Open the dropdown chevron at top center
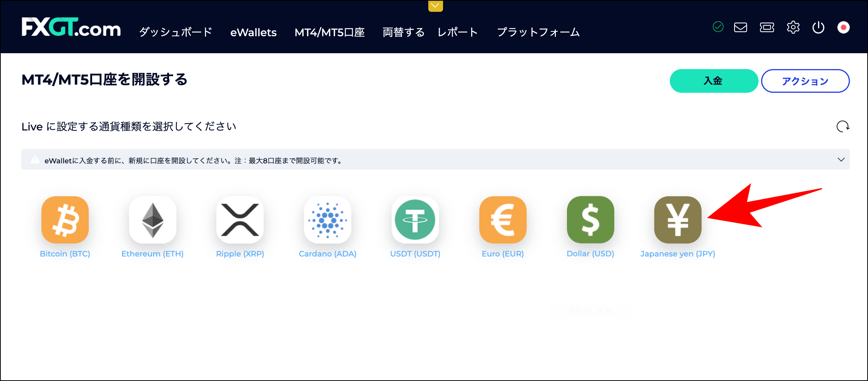Screen dimensions: 868x381 click(x=435, y=6)
